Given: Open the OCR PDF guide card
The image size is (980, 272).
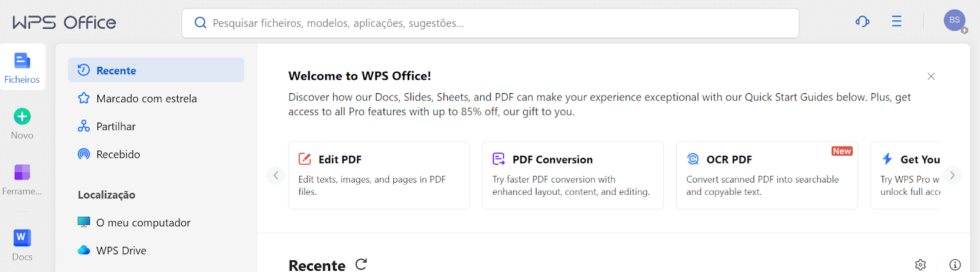Looking at the screenshot, I should [767, 175].
